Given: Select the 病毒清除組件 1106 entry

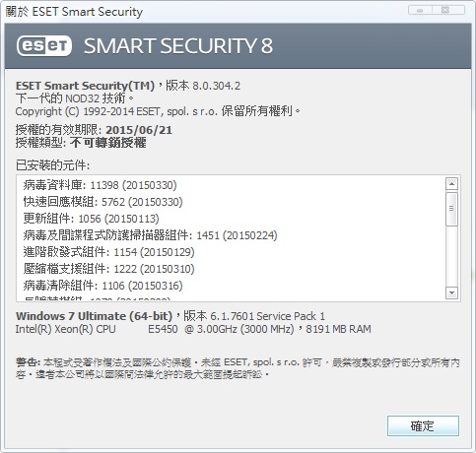Looking at the screenshot, I should coord(102,286).
